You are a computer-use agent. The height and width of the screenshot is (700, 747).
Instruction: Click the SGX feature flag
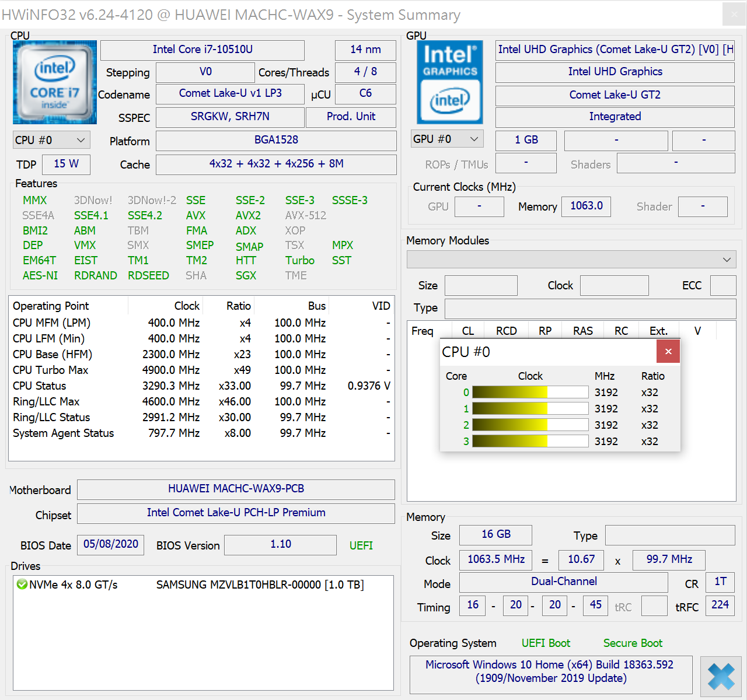click(246, 275)
